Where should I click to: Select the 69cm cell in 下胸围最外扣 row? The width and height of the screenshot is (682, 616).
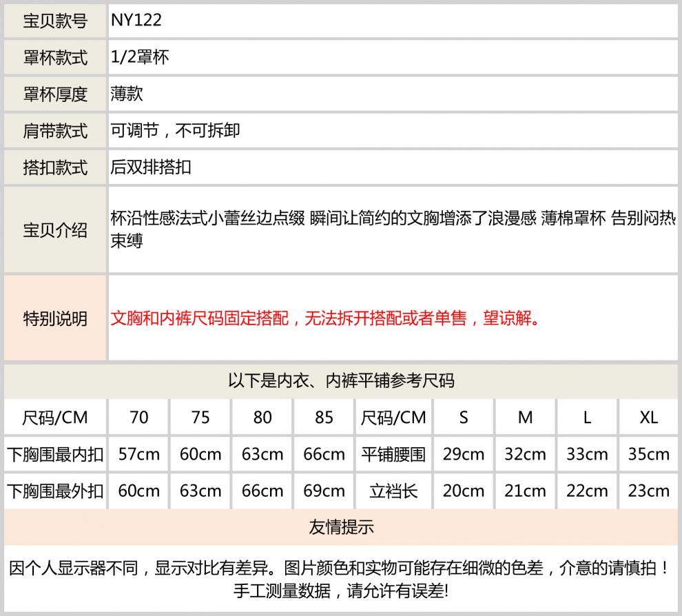click(x=324, y=491)
